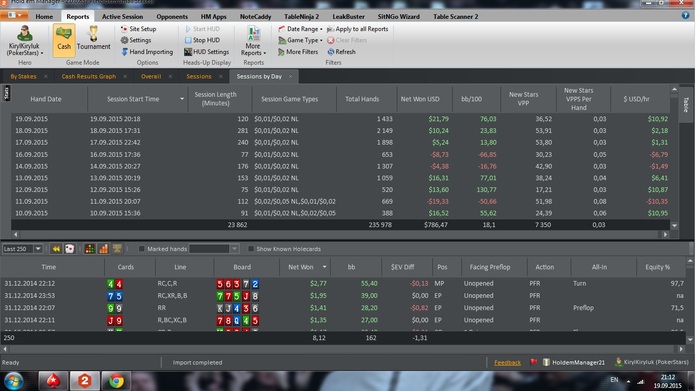Click the playing cards hand icon
Image resolution: width=700 pixels, height=391 pixels.
coord(70,249)
